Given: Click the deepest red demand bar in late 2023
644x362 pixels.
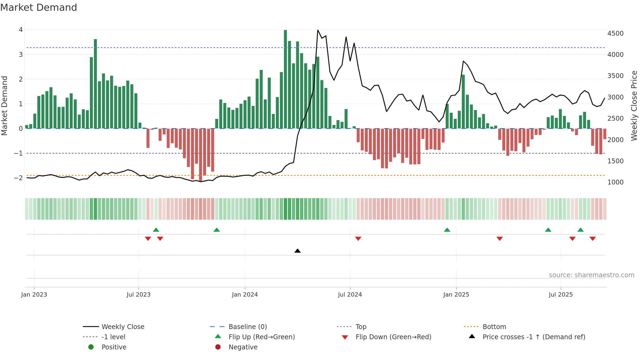Looking at the screenshot, I should point(201,155).
